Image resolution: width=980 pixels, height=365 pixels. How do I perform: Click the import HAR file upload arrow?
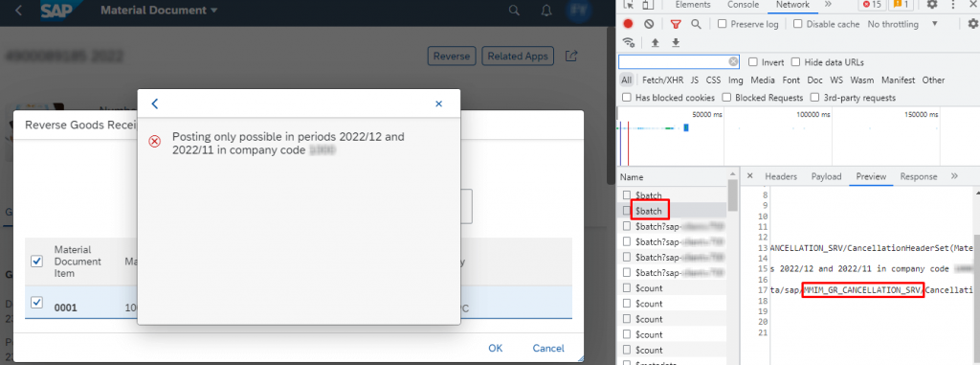[x=655, y=42]
